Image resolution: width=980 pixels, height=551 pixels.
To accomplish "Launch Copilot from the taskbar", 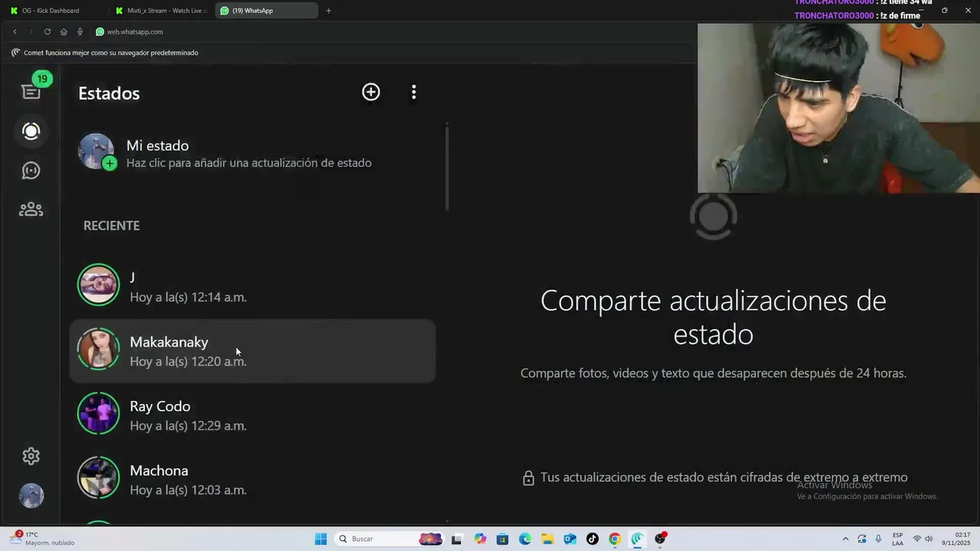I will (480, 539).
